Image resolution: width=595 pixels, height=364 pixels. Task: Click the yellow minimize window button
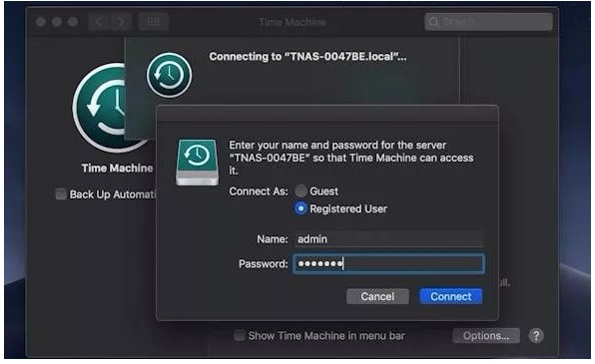point(57,22)
